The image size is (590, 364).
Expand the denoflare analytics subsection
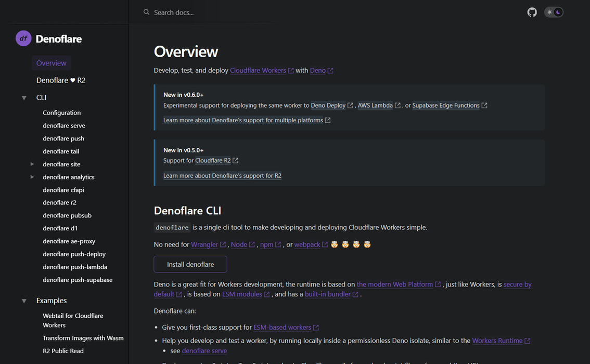pyautogui.click(x=32, y=177)
